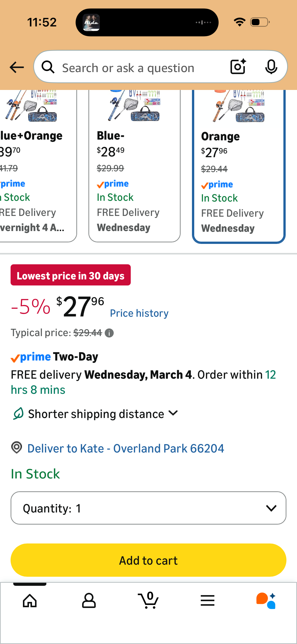Tap the Dynamic Island now-playing thumbnail
The image size is (297, 644).
(x=91, y=22)
